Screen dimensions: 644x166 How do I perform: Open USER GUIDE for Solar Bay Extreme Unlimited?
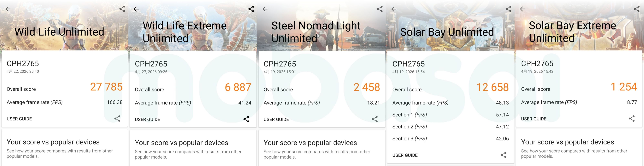pos(534,119)
